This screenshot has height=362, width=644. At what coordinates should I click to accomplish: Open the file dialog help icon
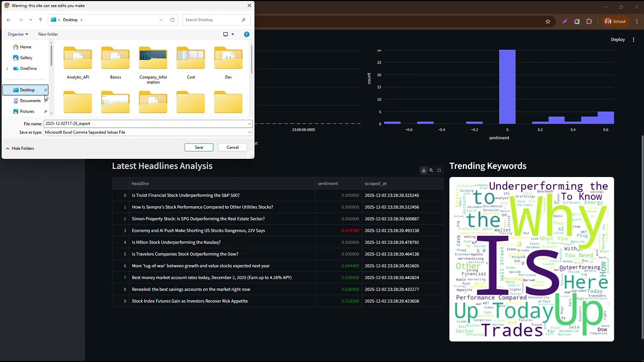(247, 34)
